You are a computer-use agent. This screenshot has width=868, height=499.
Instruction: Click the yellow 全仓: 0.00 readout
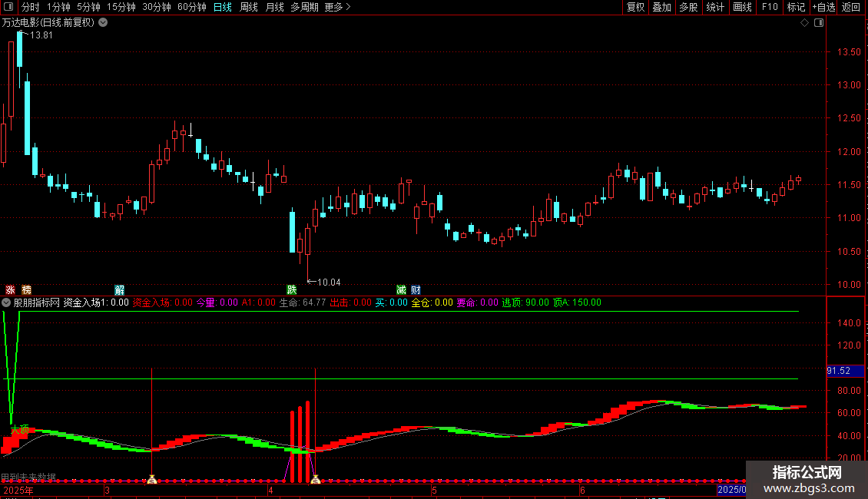pos(432,302)
